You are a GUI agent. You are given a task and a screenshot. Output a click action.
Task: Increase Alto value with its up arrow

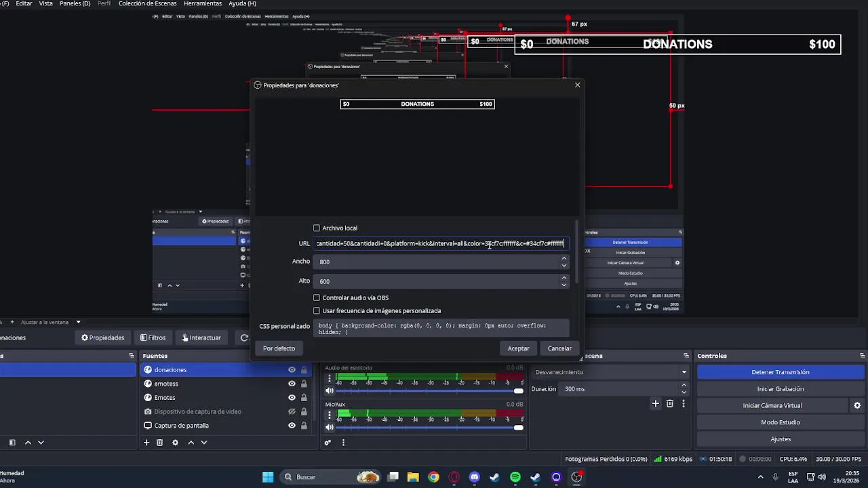(564, 278)
